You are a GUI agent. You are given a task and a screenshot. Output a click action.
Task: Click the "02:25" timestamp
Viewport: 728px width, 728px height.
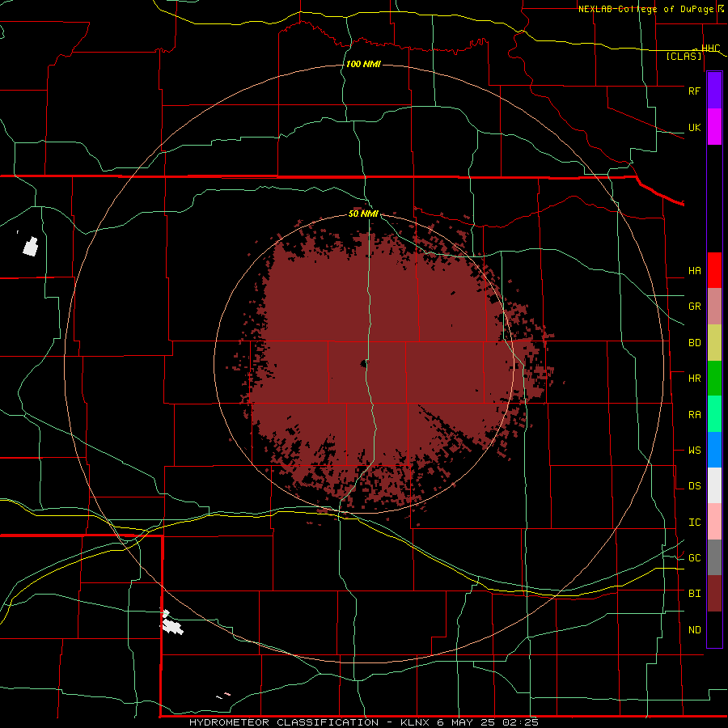(520, 722)
